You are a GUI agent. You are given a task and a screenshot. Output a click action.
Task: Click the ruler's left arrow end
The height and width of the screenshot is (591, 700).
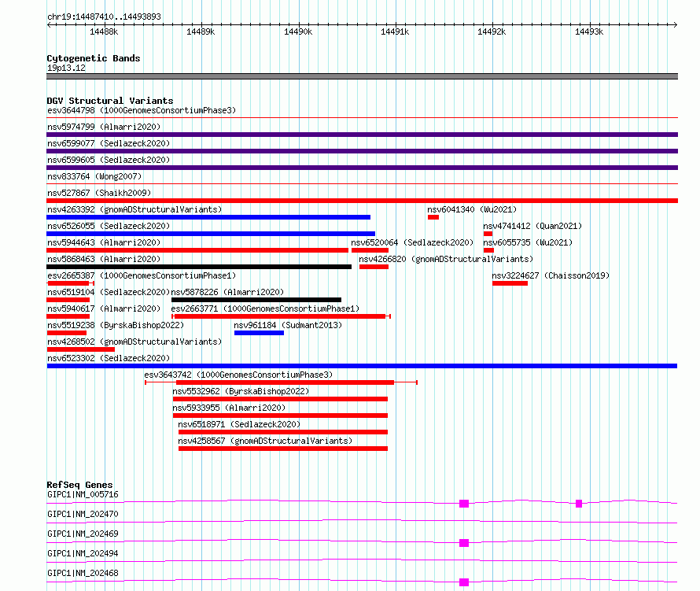pyautogui.click(x=49, y=24)
